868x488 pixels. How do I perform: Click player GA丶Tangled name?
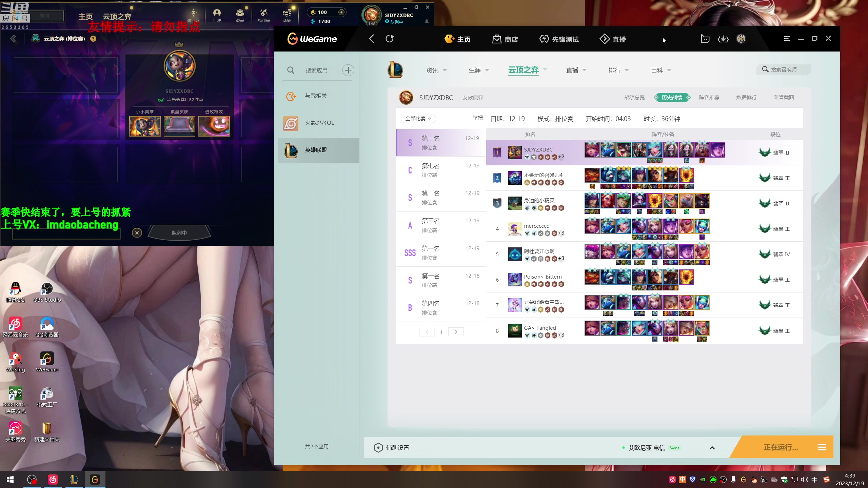coord(540,328)
